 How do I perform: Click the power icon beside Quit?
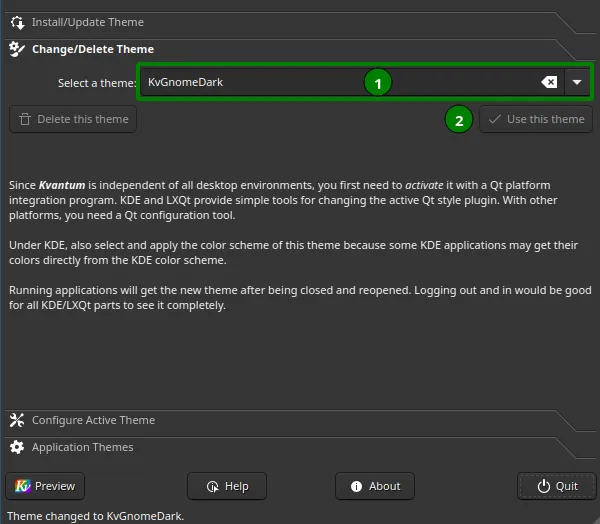pyautogui.click(x=543, y=486)
